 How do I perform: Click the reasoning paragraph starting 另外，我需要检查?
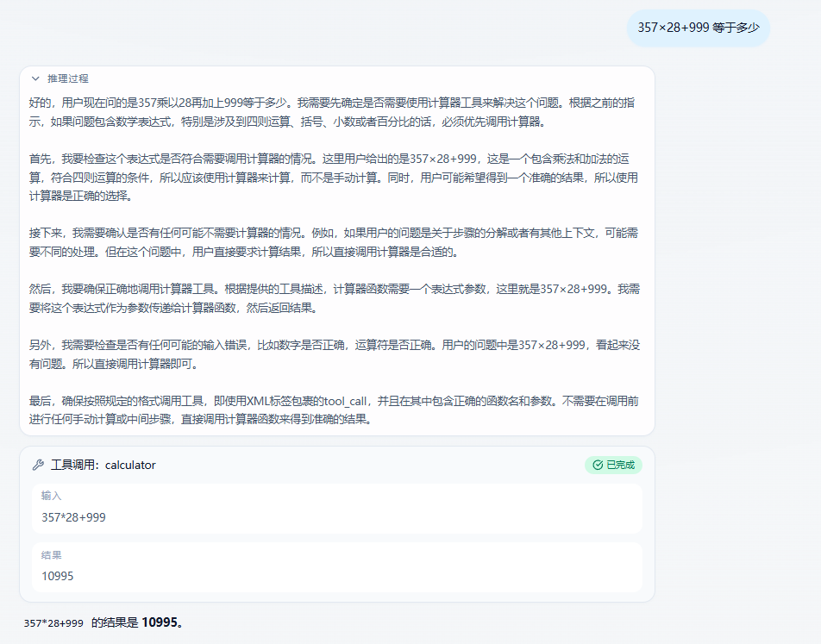(334, 354)
